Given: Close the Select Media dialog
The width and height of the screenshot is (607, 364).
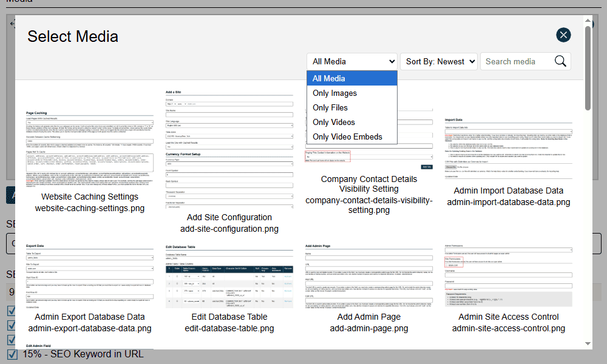Looking at the screenshot, I should coord(563,35).
